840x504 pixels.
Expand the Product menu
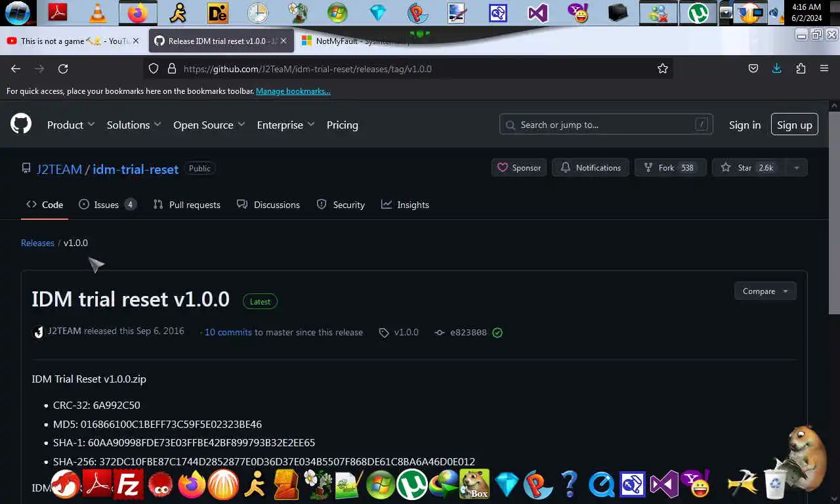71,125
